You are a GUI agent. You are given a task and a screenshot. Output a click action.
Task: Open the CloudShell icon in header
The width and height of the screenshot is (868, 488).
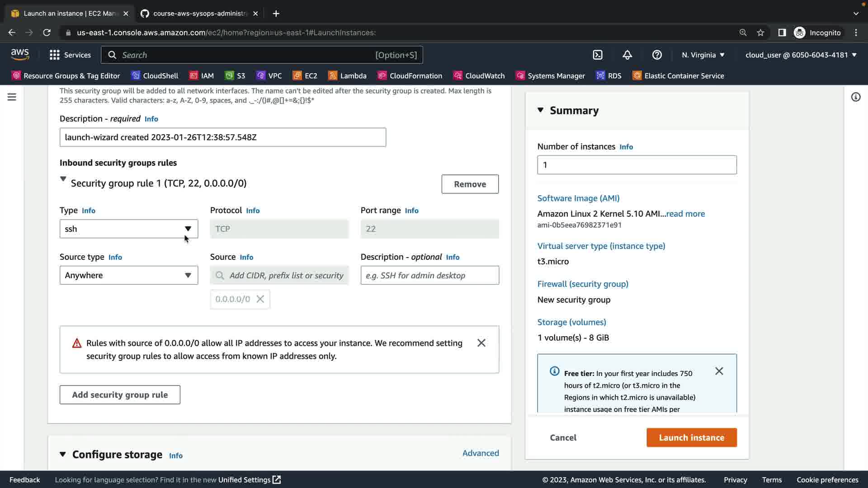[x=598, y=55]
